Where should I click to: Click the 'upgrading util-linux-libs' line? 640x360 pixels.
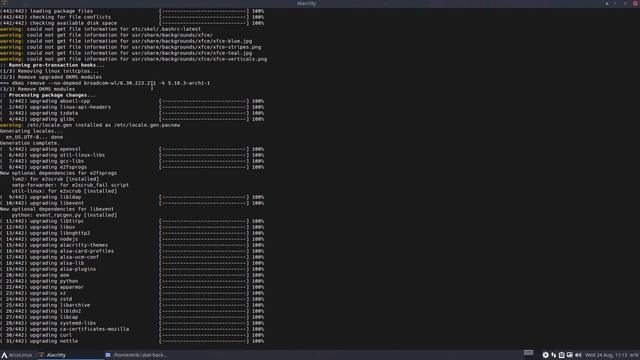(x=132, y=155)
